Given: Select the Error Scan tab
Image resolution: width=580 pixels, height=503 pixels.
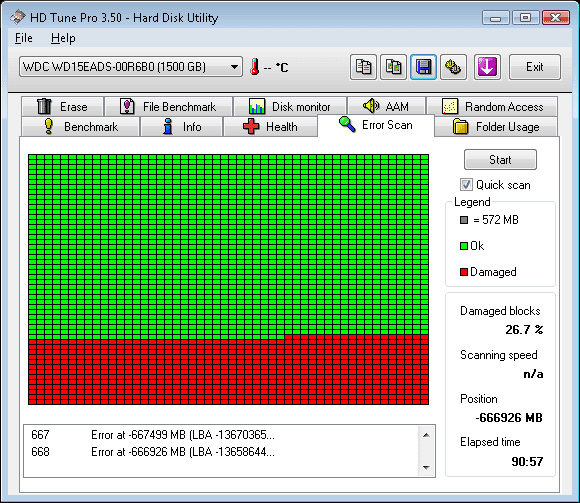Looking at the screenshot, I should (376, 125).
